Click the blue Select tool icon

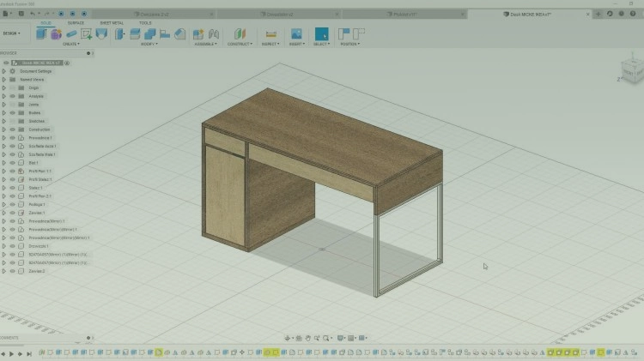[321, 33]
